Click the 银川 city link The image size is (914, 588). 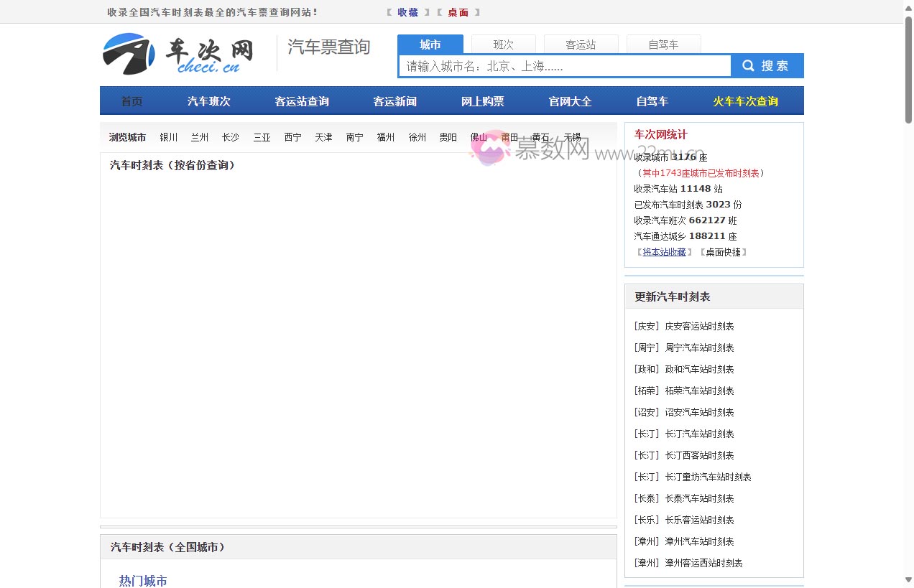[168, 137]
